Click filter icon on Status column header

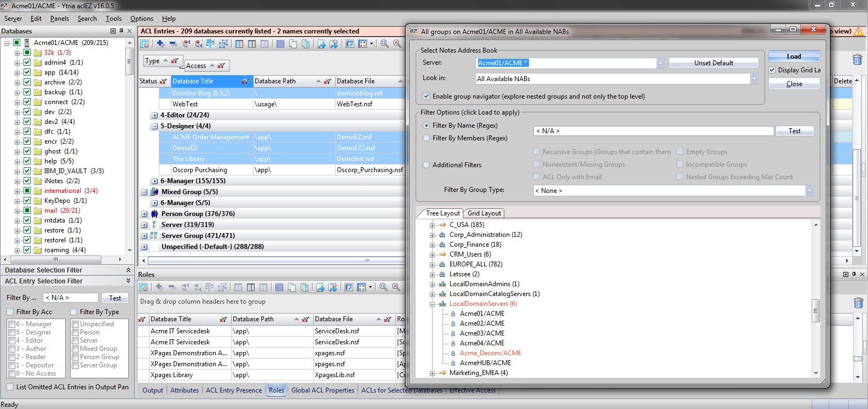(163, 82)
